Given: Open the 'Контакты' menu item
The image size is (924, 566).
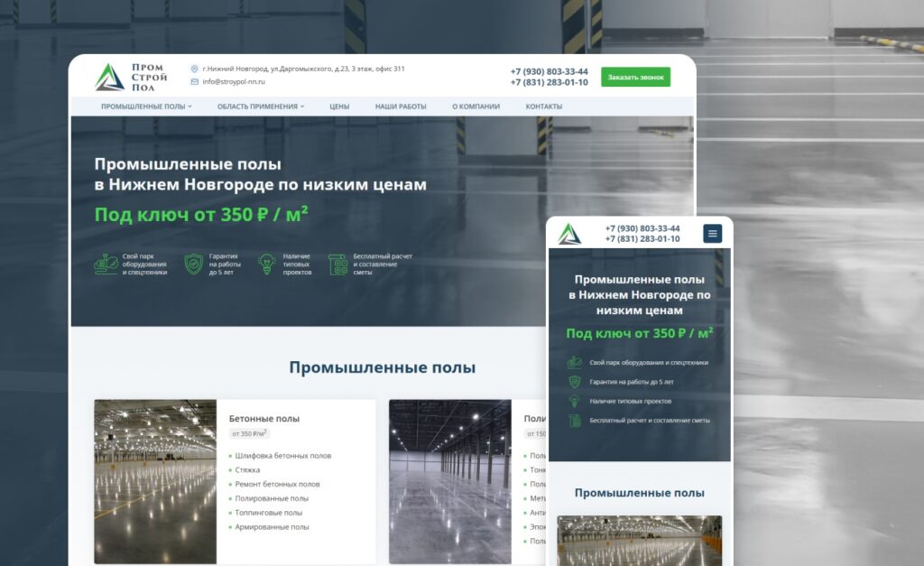Looking at the screenshot, I should pos(544,107).
